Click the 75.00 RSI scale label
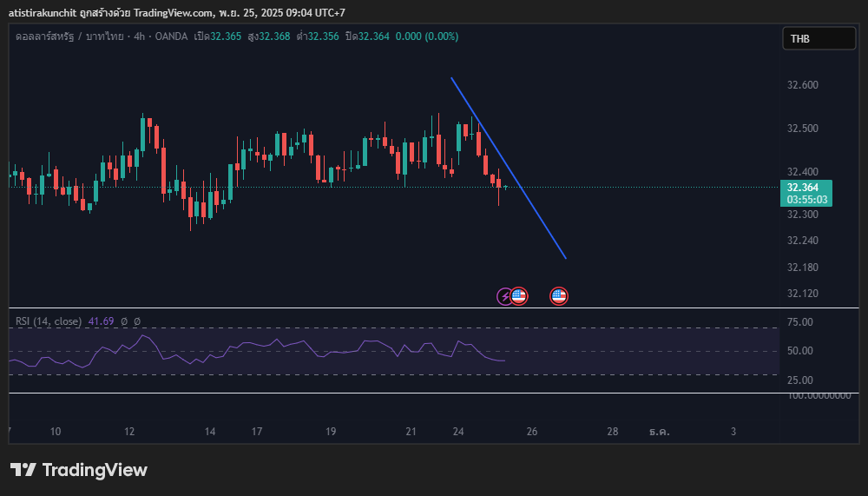This screenshot has width=868, height=496. (799, 322)
